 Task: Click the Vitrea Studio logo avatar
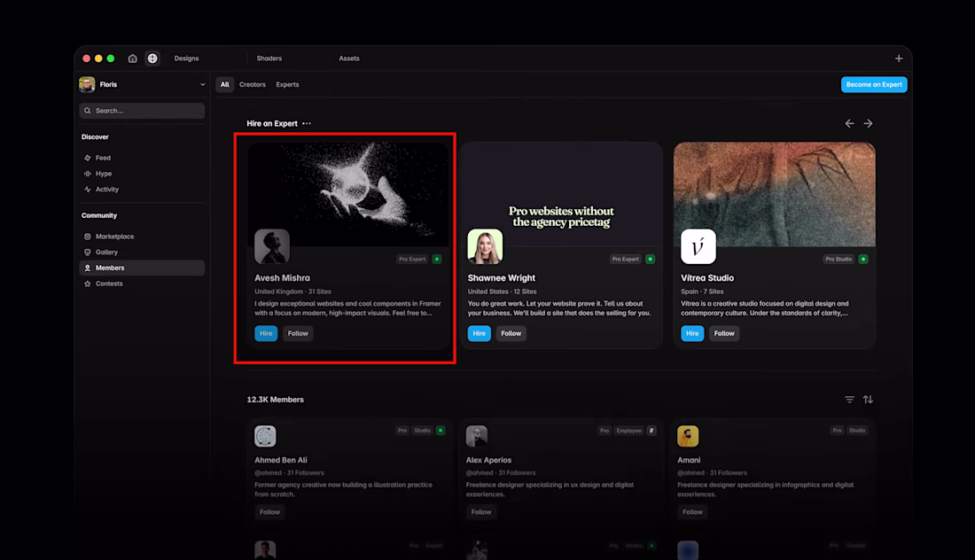[698, 246]
